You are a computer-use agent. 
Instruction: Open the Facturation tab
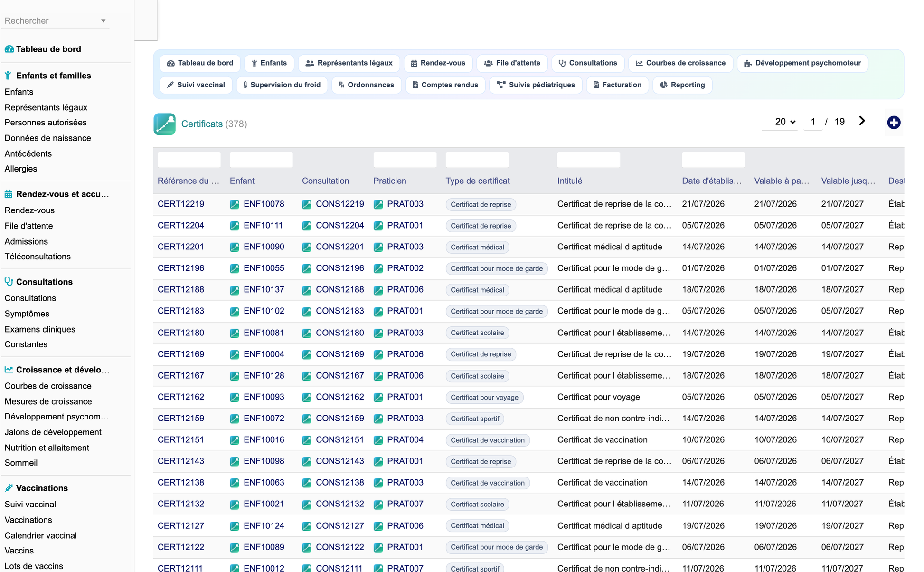618,85
